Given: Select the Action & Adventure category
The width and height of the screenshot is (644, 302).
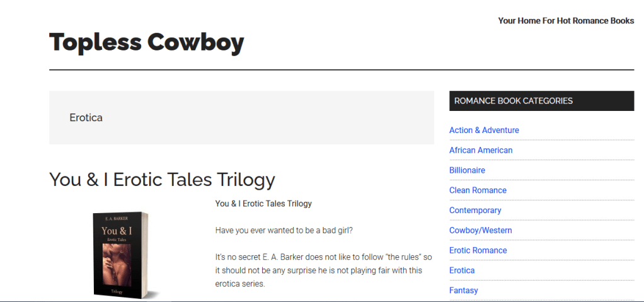Looking at the screenshot, I should (x=484, y=130).
